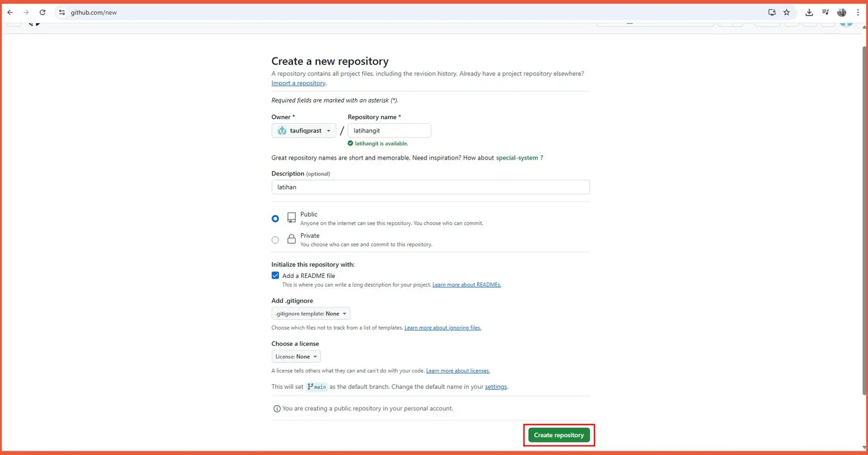This screenshot has height=455, width=868.
Task: Uncheck the Add a README file checkbox
Action: coord(276,275)
